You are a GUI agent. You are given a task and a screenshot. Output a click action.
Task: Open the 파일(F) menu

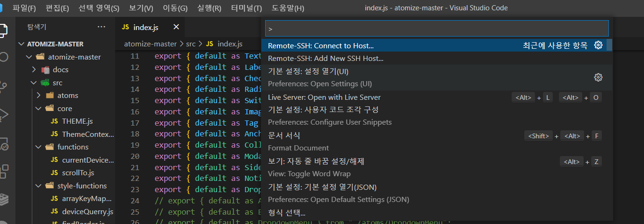24,8
